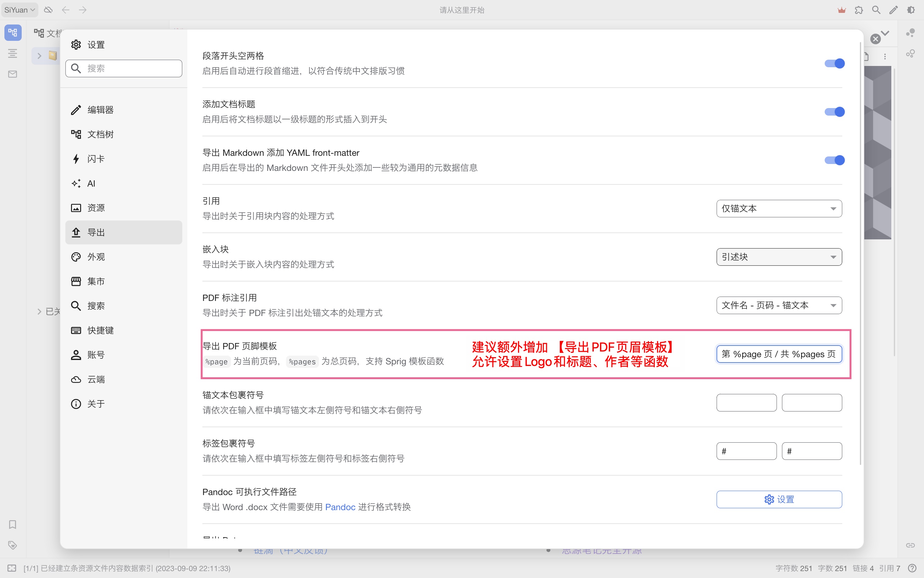Open the 引用 dropdown showing 仅锚文本

779,208
